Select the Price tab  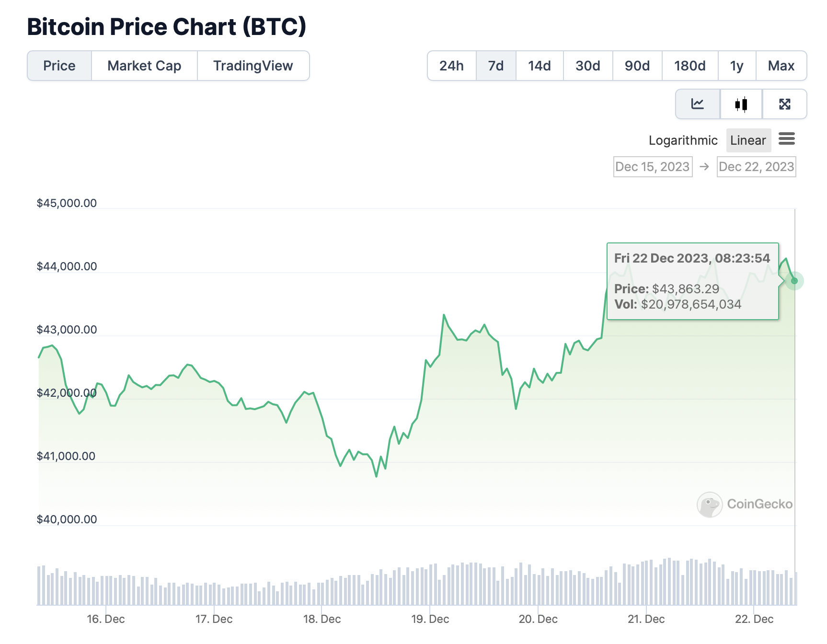point(59,66)
